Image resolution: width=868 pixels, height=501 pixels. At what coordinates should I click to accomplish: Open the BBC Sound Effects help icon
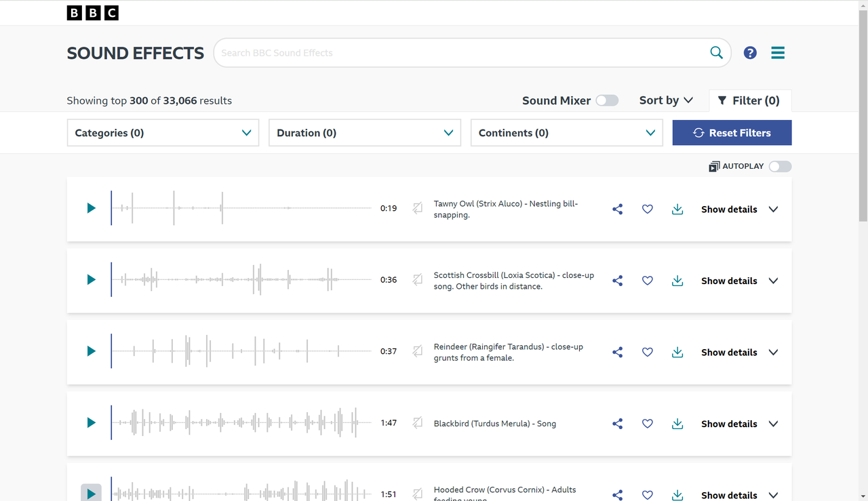pos(750,52)
